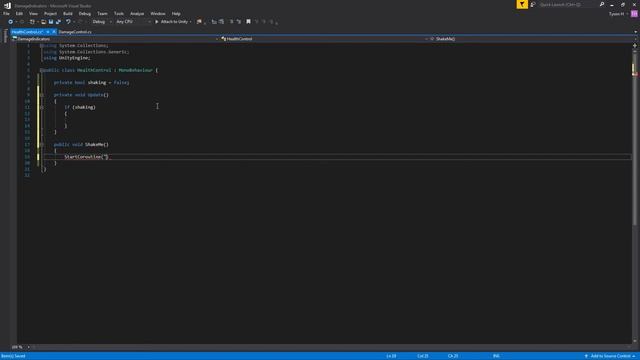This screenshot has width=640, height=360.
Task: Pin the HealthControl.cs tab
Action: point(48,32)
